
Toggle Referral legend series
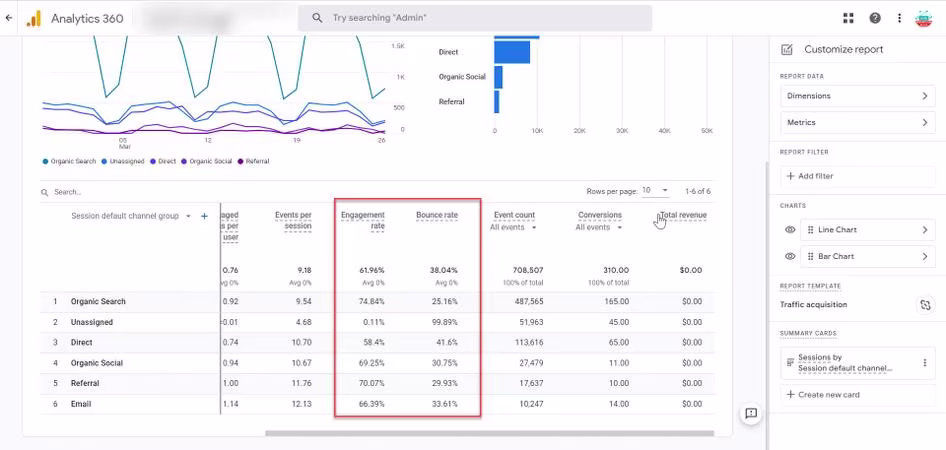pos(253,162)
